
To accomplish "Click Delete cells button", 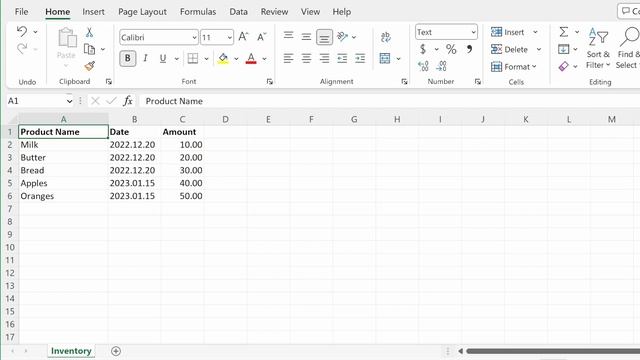I will (x=510, y=49).
